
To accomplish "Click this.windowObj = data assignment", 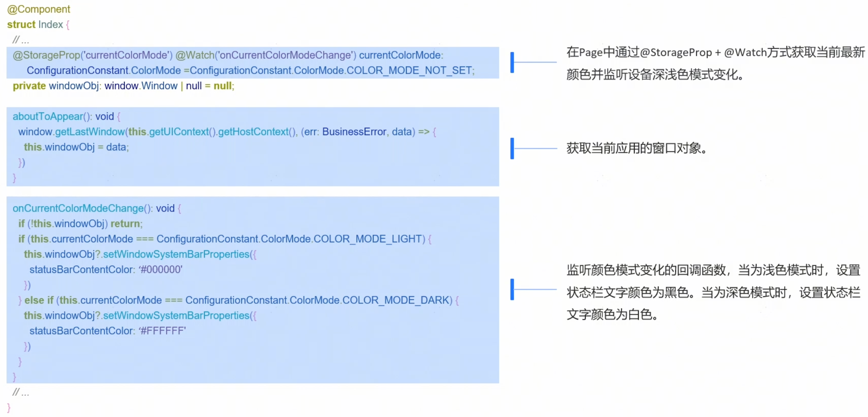I will (x=76, y=147).
